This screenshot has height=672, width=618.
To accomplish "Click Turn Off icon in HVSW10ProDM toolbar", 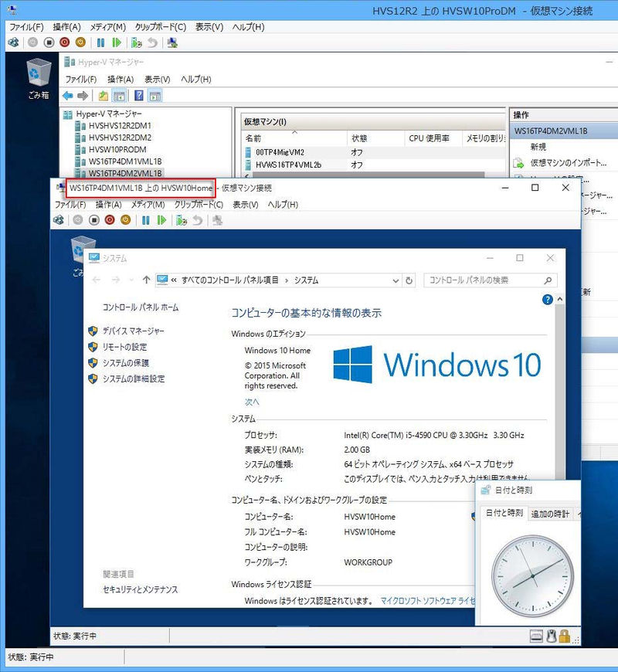I will pos(49,42).
